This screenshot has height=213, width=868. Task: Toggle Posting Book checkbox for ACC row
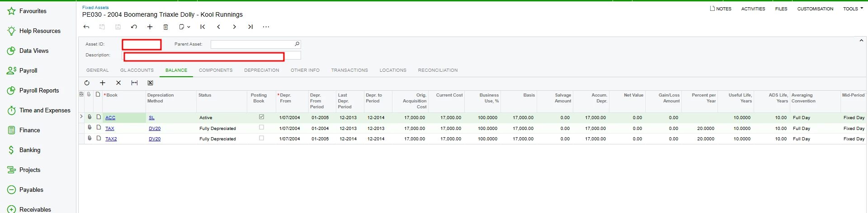261,117
